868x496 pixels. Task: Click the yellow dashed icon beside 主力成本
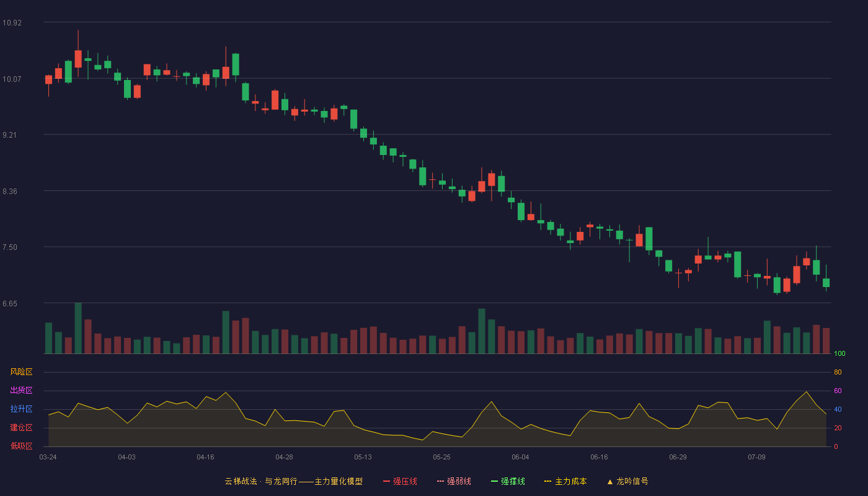[548, 481]
